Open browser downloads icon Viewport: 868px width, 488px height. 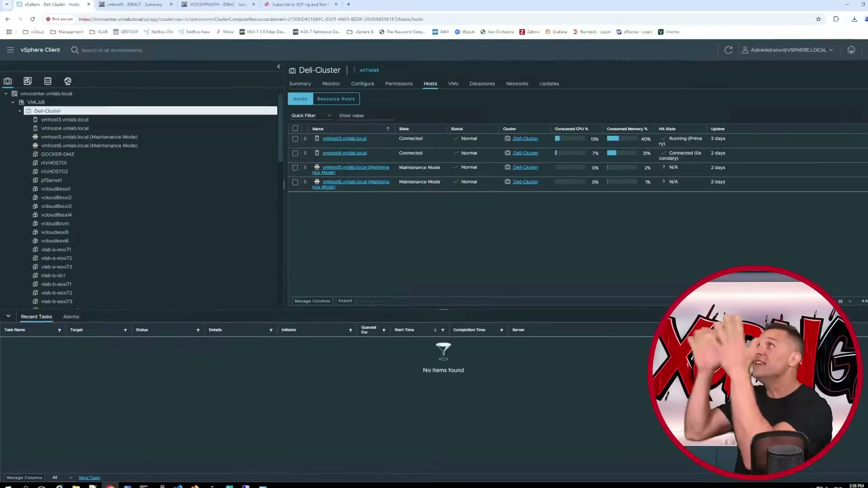point(854,19)
